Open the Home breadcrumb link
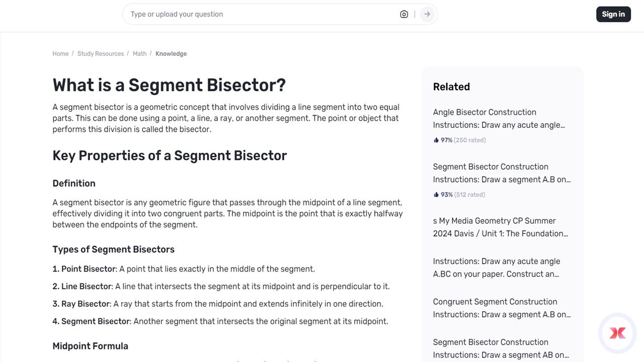The image size is (644, 362). coord(60,53)
